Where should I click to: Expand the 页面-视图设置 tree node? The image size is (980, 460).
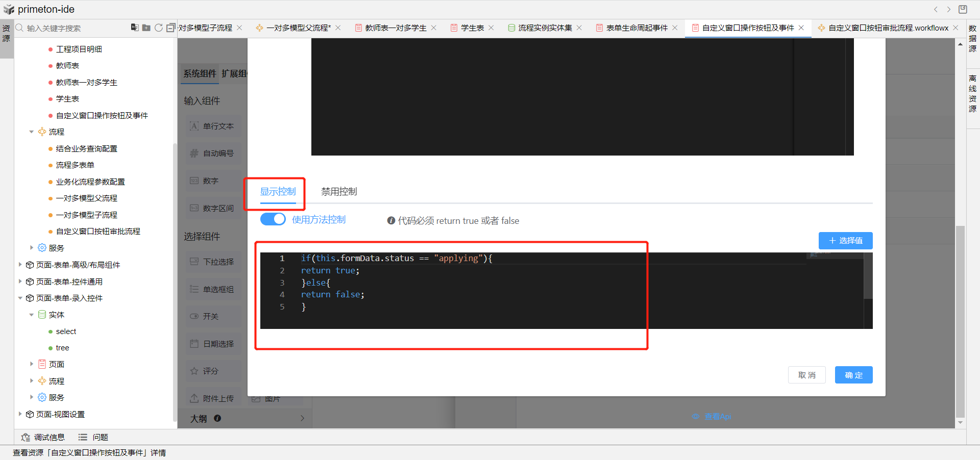(x=20, y=414)
